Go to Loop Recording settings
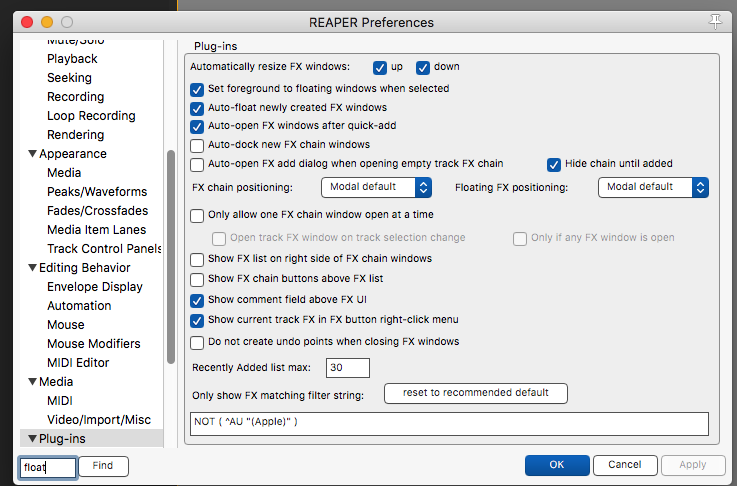 [x=90, y=116]
